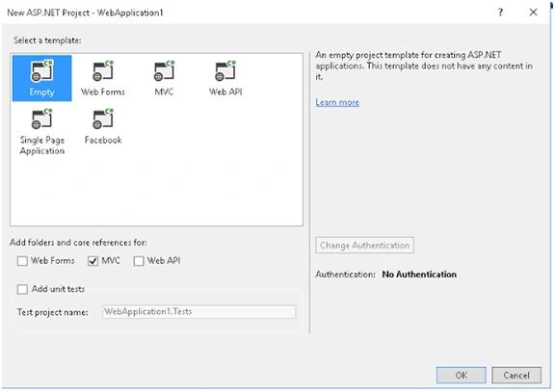Uncheck the MVC references checkbox
Screen dimensions: 555x392
pyautogui.click(x=92, y=261)
